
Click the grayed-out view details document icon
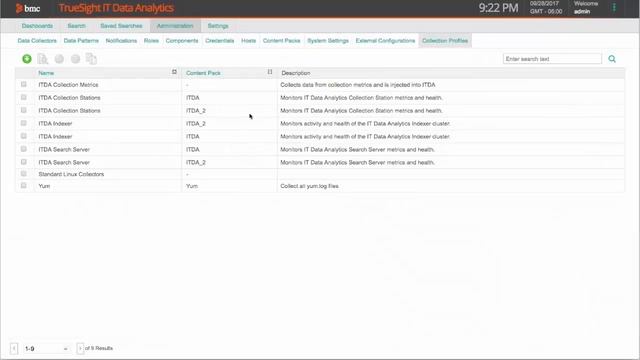43,59
